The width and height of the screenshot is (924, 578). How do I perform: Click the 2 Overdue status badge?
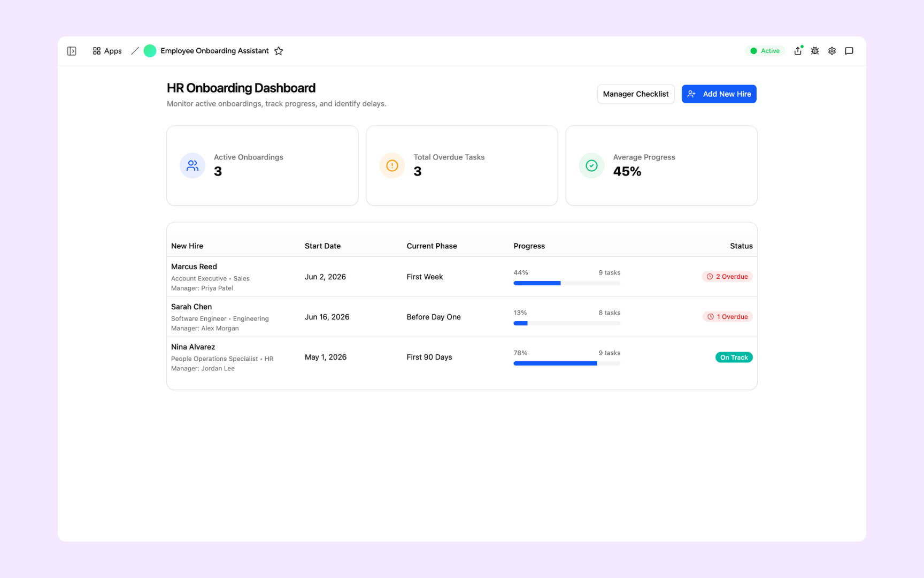point(727,277)
